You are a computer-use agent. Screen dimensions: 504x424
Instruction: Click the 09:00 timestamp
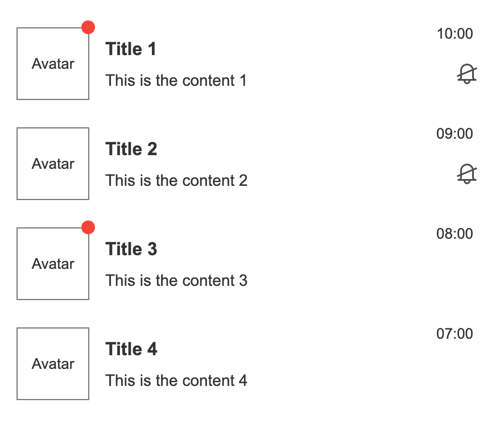tap(456, 134)
